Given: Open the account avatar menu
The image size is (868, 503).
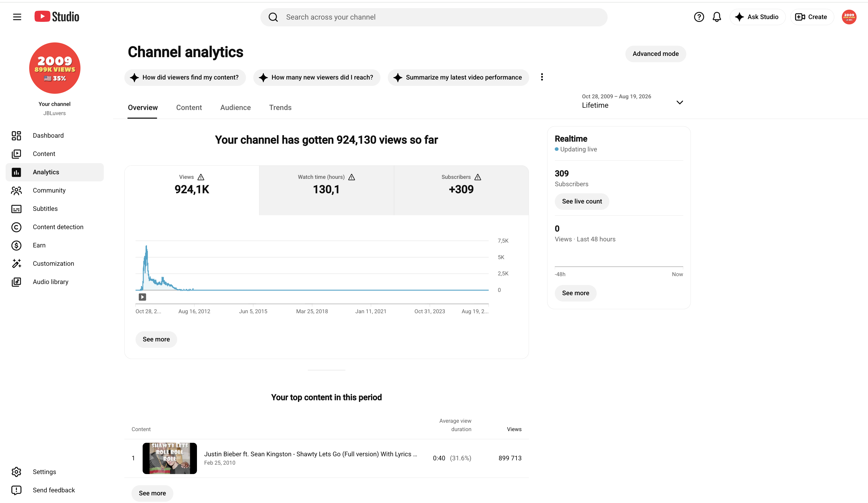Looking at the screenshot, I should click(x=849, y=17).
